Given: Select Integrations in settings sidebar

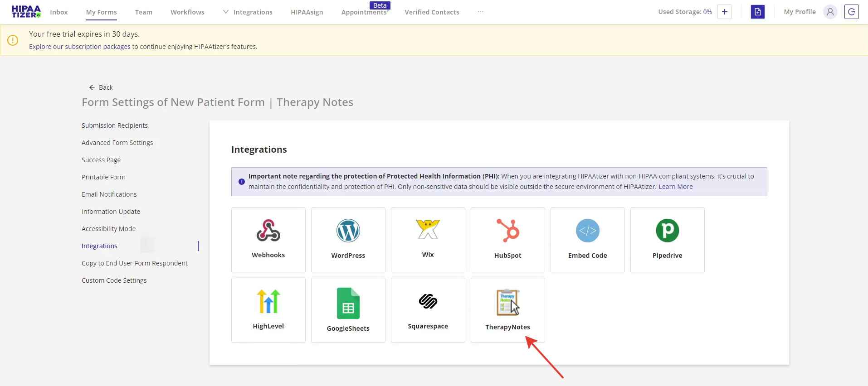Looking at the screenshot, I should tap(99, 246).
